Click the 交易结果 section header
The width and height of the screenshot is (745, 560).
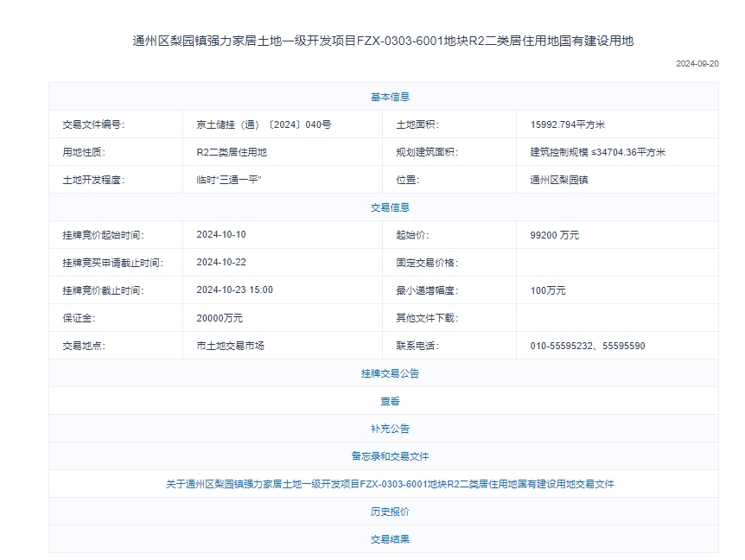[390, 539]
